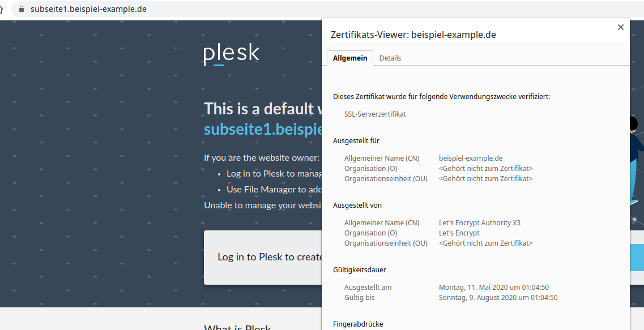The height and width of the screenshot is (330, 644).
Task: Select the URL in the address bar
Action: (88, 9)
